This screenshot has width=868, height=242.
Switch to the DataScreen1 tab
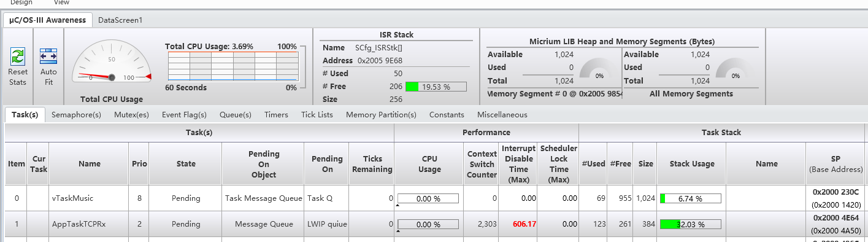click(120, 20)
